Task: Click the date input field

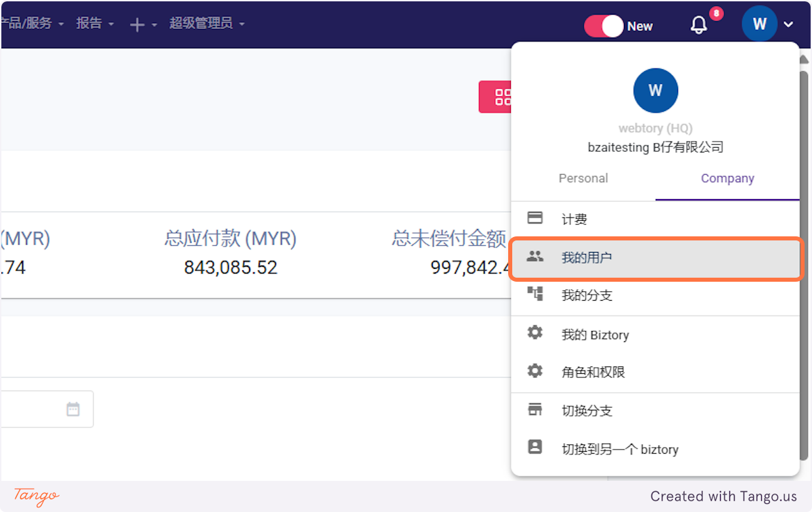Action: tap(47, 409)
